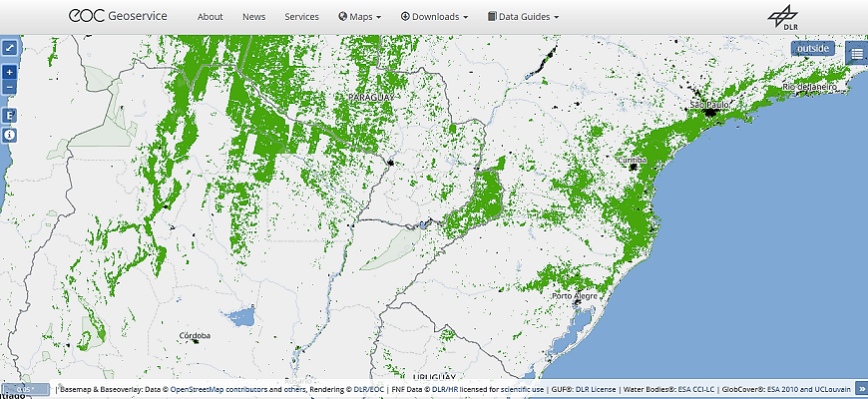Collapse attribution bar with double-arrow icon
Viewport: 868px width, 399px height.
click(860, 389)
